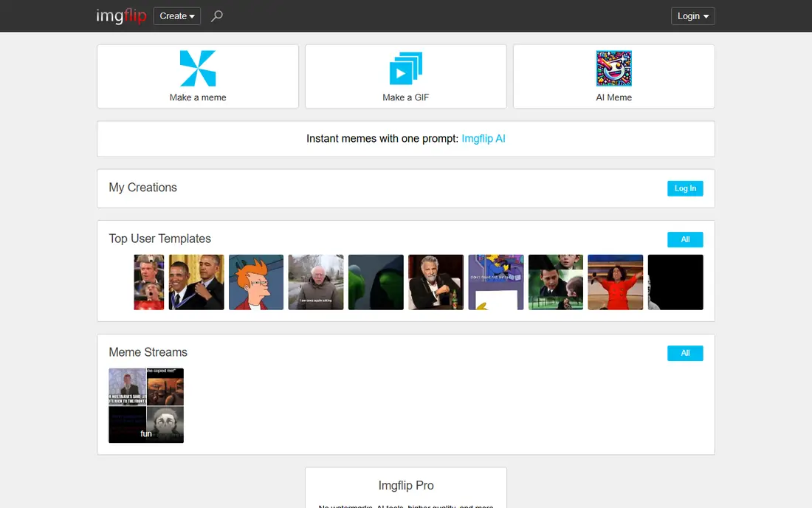Expand the Login dropdown
The image size is (812, 508).
tap(693, 16)
